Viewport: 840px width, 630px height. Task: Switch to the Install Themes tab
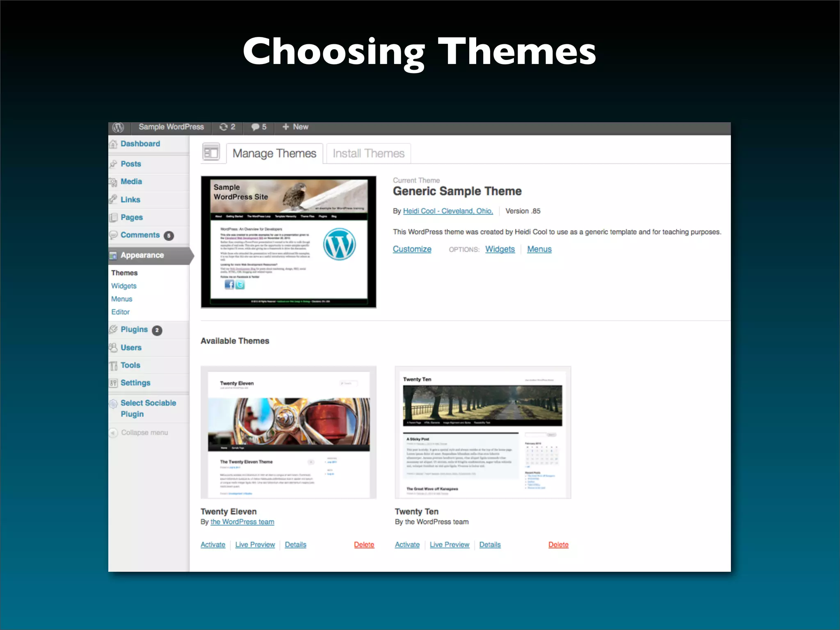tap(369, 153)
